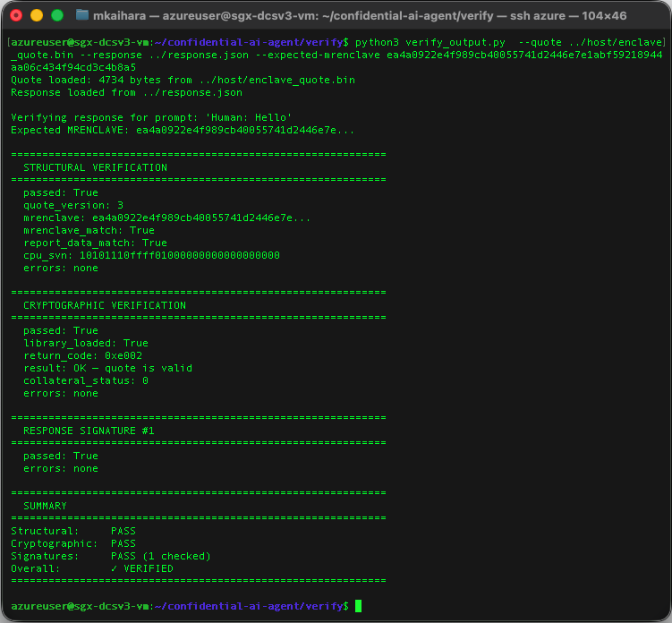Image resolution: width=672 pixels, height=623 pixels.
Task: Click the 'Verifying response for prompt' line
Action: pos(151,117)
